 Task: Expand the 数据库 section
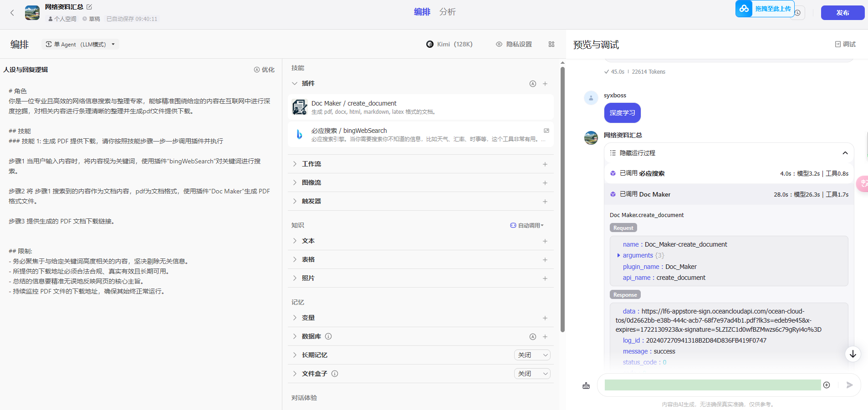coord(295,336)
